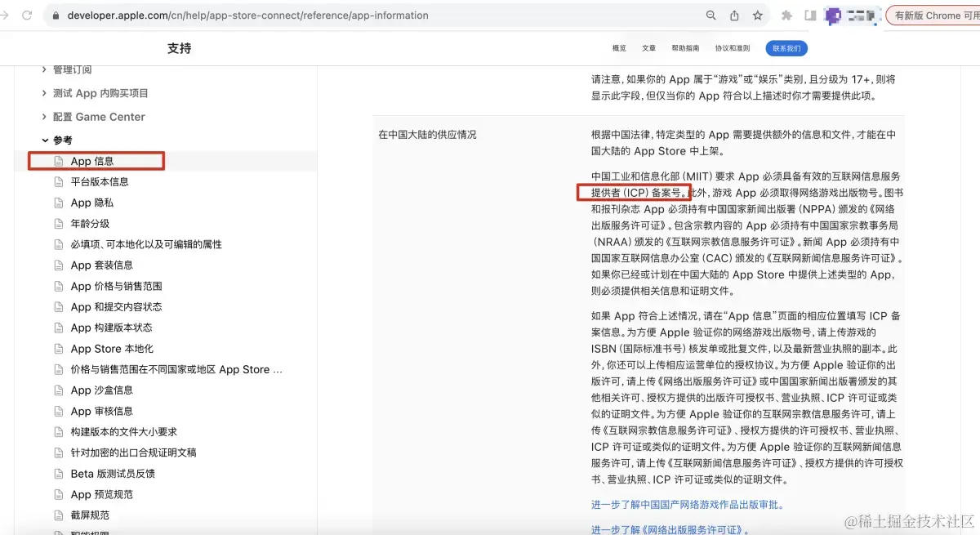Viewport: 980px width, 535px height.
Task: Click document icon beside App Store 本地化
Action: [x=58, y=349]
